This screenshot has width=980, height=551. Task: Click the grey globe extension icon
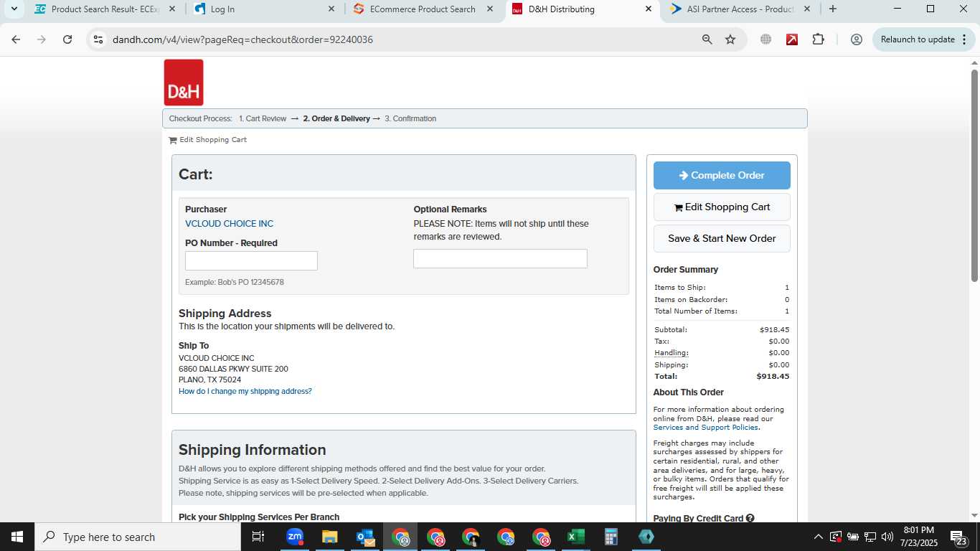click(x=765, y=39)
